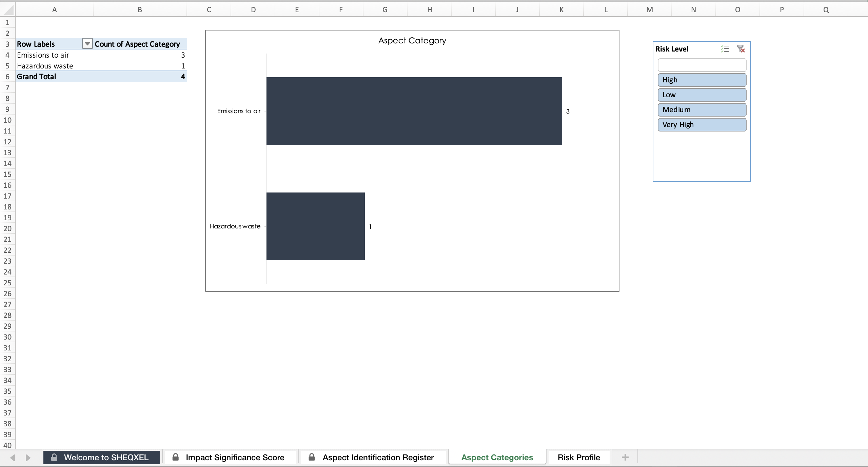
Task: Click the chart data label 1
Action: [x=370, y=226]
